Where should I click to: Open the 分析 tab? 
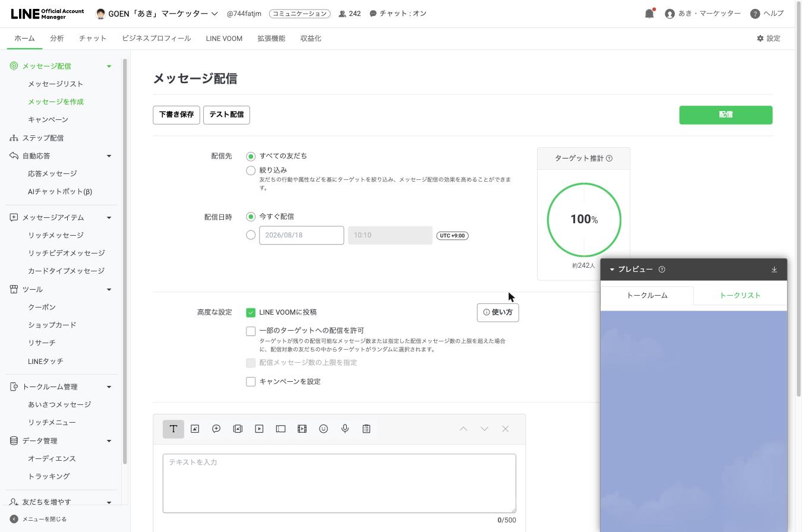[57, 38]
